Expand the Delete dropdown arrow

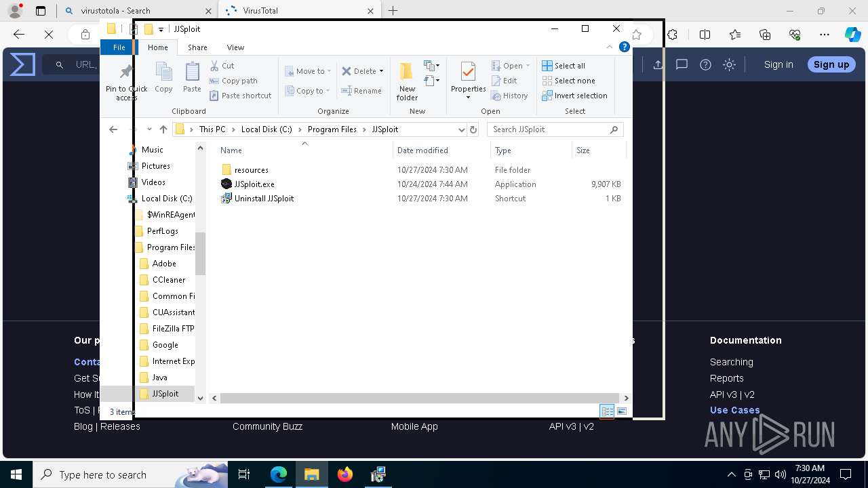pyautogui.click(x=381, y=71)
